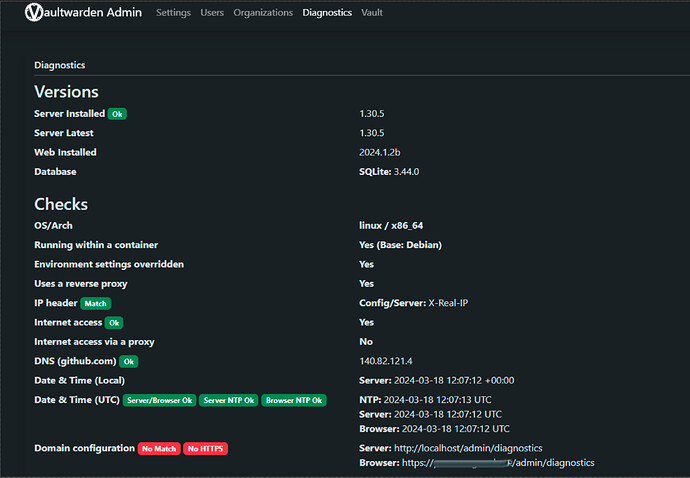The width and height of the screenshot is (690, 478).
Task: Click the linux / x86_64 value
Action: [391, 225]
